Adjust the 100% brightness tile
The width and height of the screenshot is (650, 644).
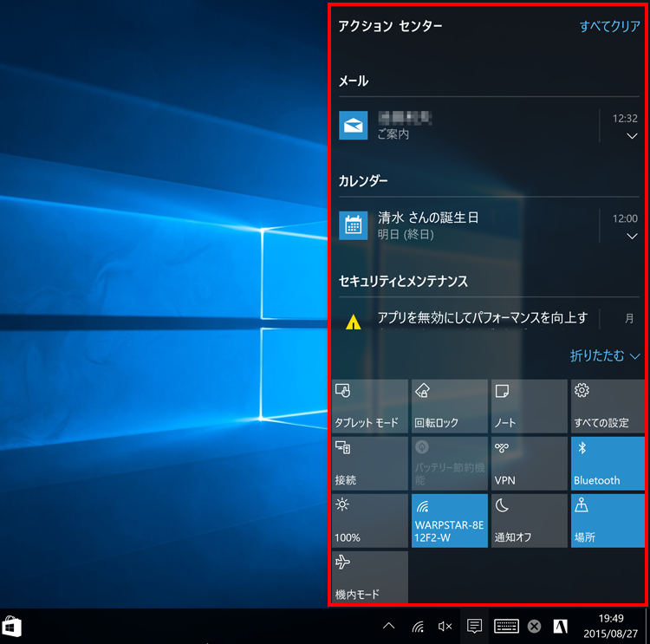click(x=369, y=520)
